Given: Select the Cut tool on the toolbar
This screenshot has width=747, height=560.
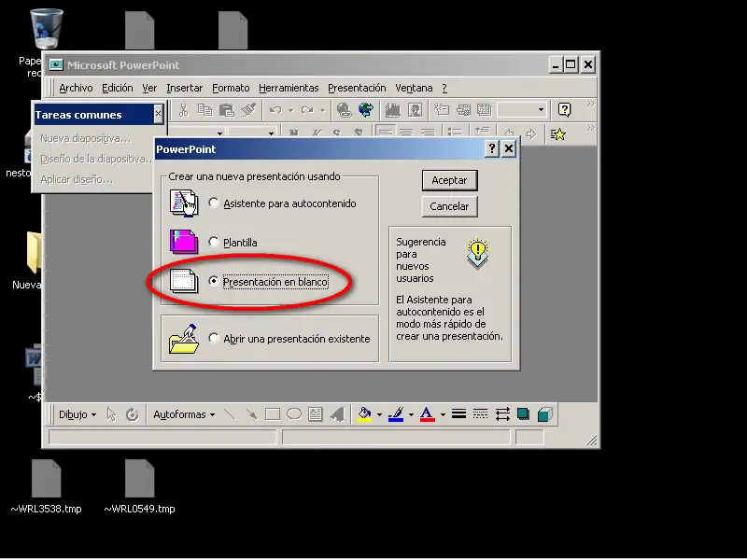Looking at the screenshot, I should pyautogui.click(x=183, y=109).
